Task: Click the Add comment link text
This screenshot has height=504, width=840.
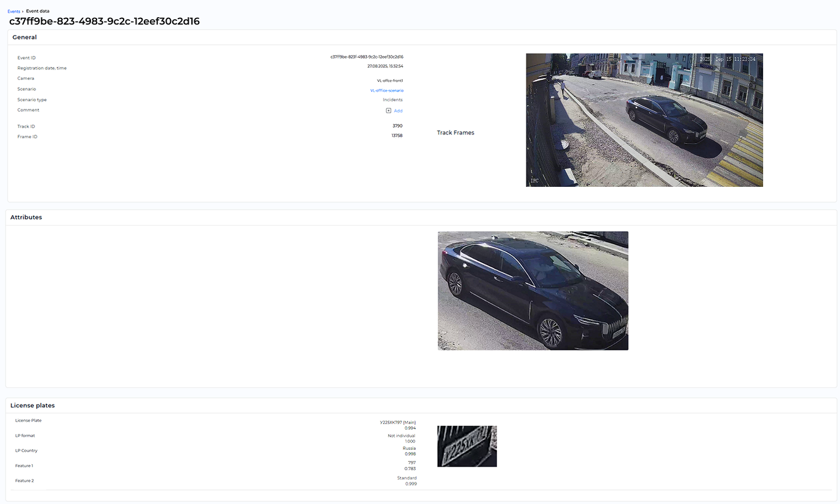Action: tap(398, 111)
